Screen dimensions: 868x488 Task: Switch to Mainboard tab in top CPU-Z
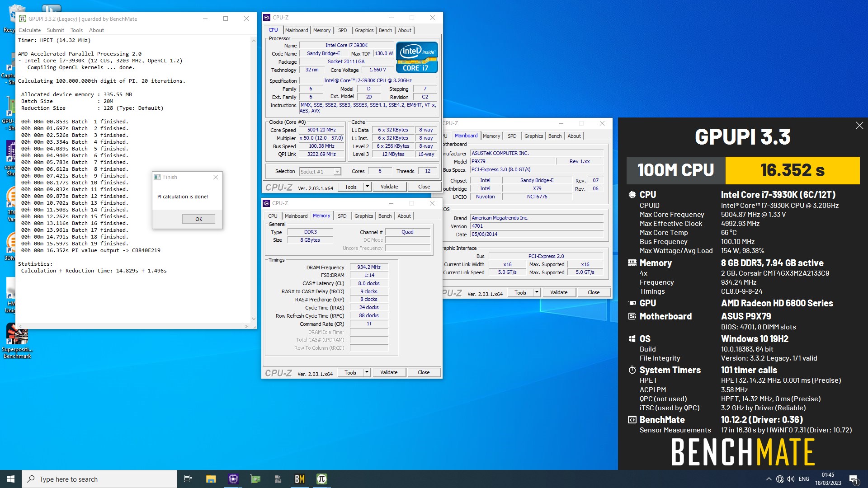297,30
